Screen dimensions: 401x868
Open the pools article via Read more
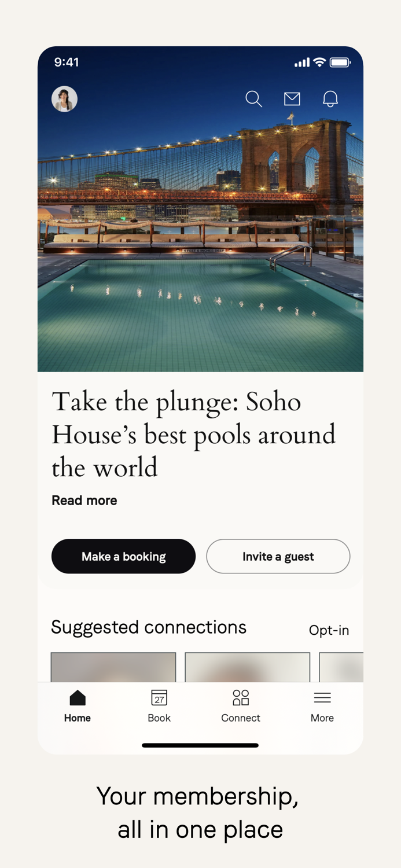tap(84, 500)
